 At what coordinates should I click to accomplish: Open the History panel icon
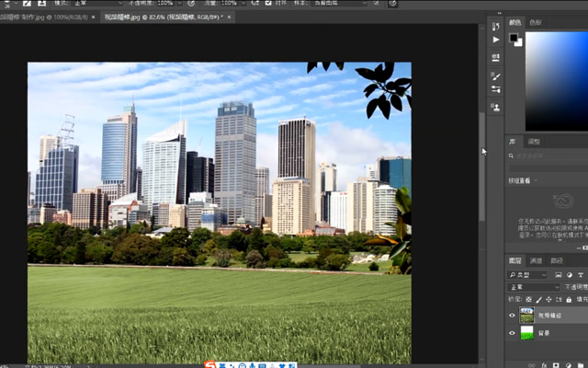pos(496,24)
